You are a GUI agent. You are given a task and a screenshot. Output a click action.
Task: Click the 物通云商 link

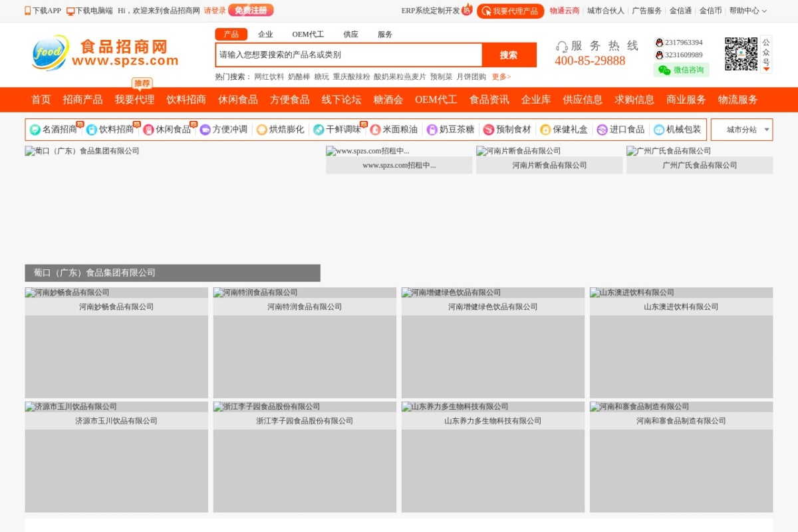click(x=565, y=11)
